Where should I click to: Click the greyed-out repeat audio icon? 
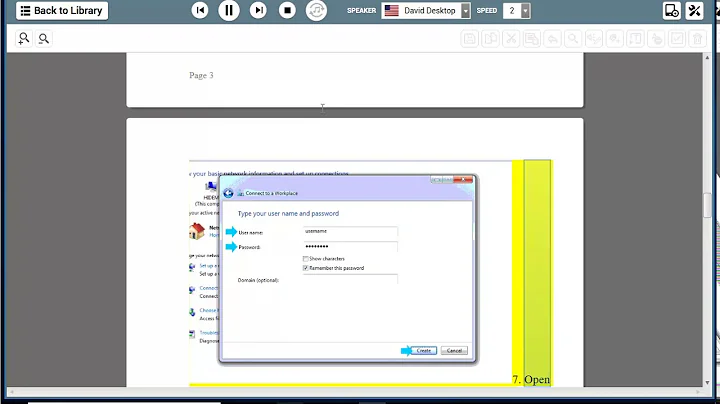coord(316,10)
